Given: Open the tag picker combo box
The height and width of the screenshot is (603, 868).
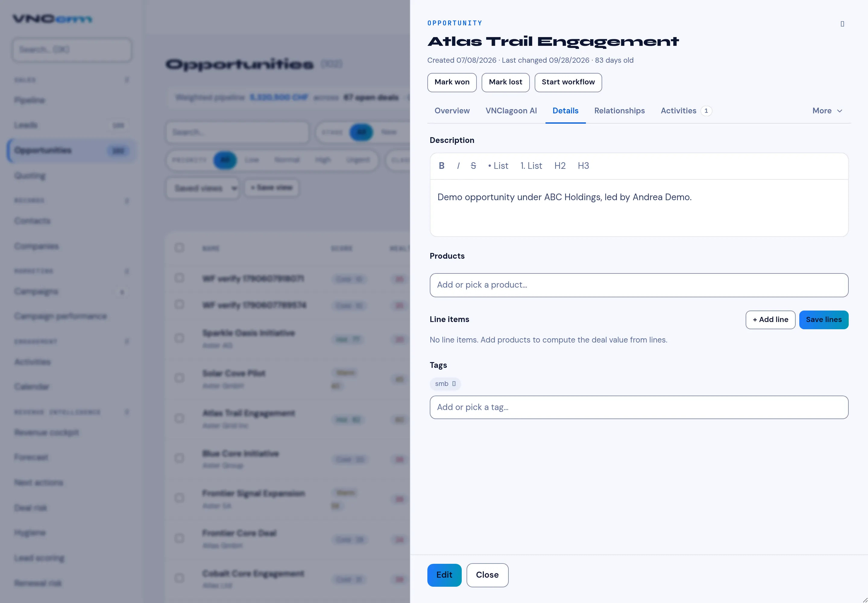Looking at the screenshot, I should coord(639,407).
